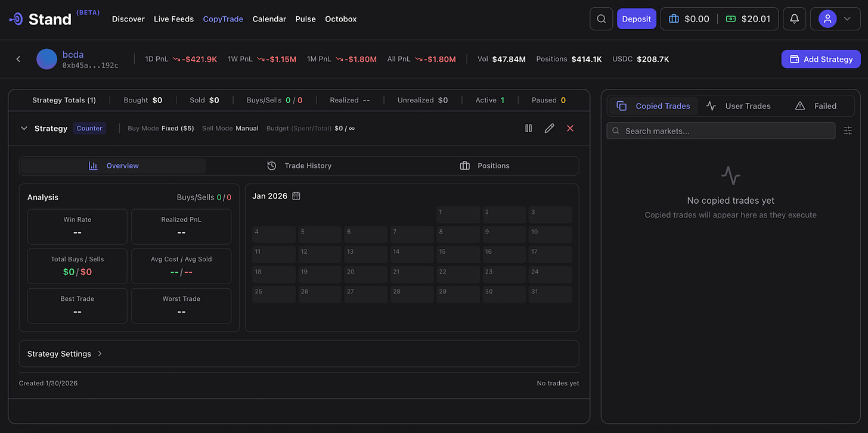Select the Failed tab
The height and width of the screenshot is (433, 868).
[x=816, y=106]
